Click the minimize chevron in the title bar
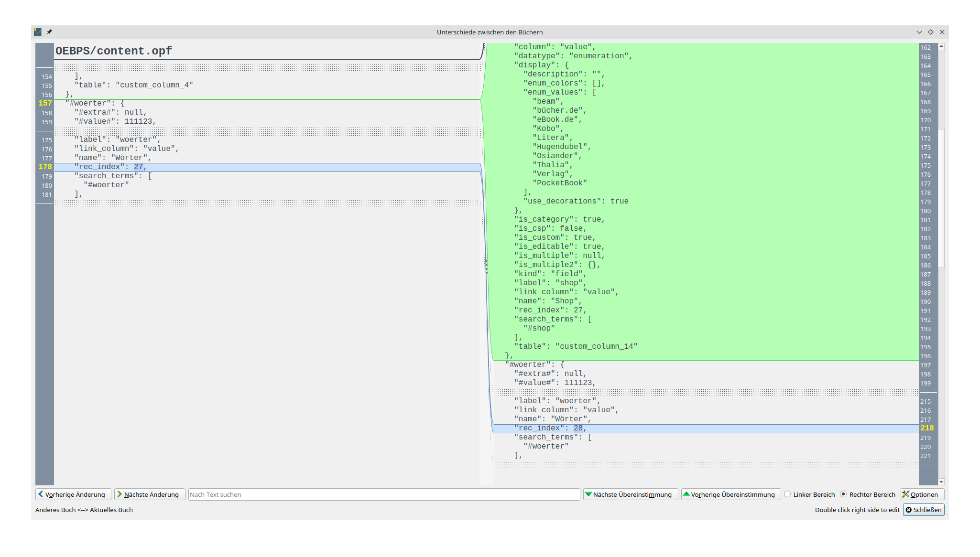Viewport: 980px width, 557px height. tap(919, 32)
